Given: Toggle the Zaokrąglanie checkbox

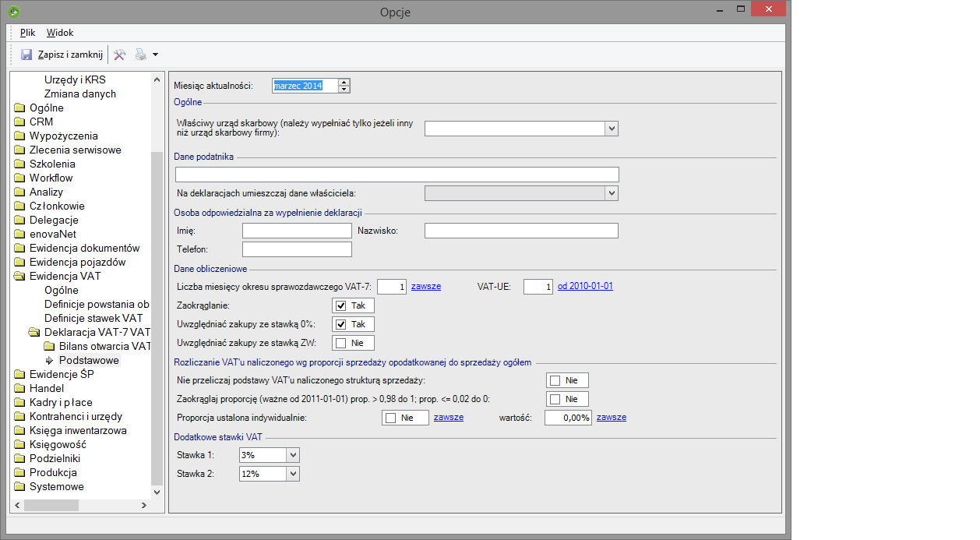Looking at the screenshot, I should (x=340, y=306).
